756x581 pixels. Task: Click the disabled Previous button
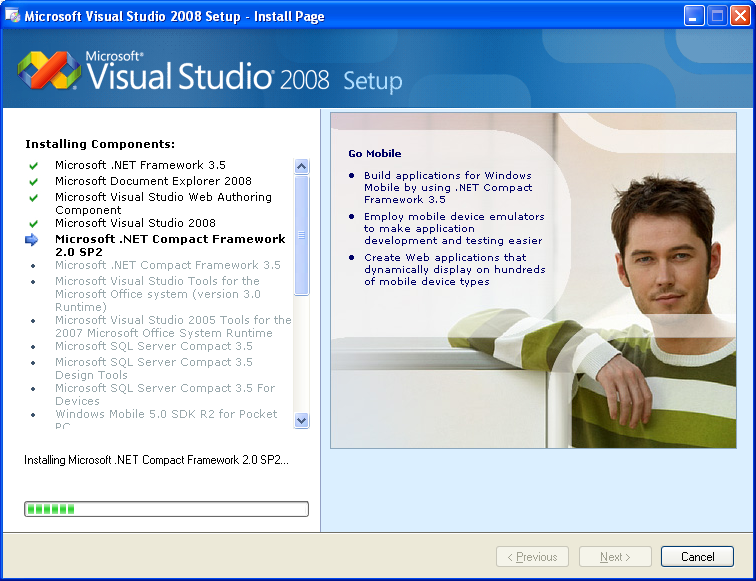click(x=532, y=556)
